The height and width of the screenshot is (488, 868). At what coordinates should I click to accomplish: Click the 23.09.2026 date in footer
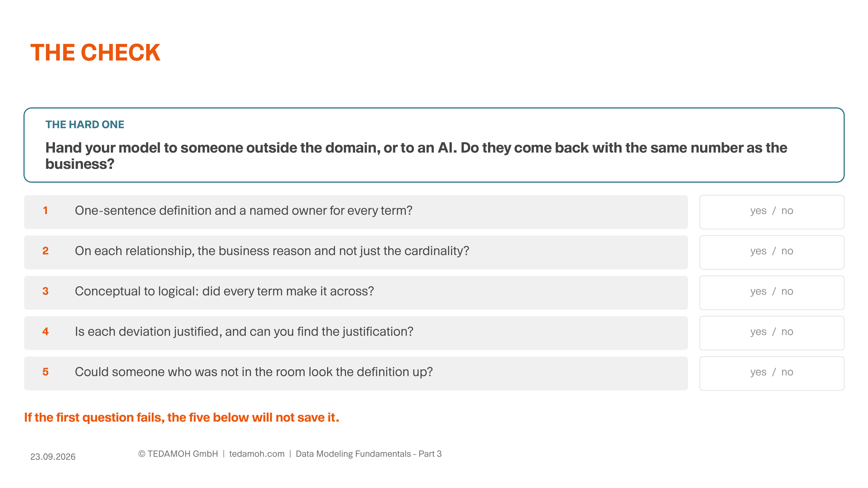pos(53,457)
